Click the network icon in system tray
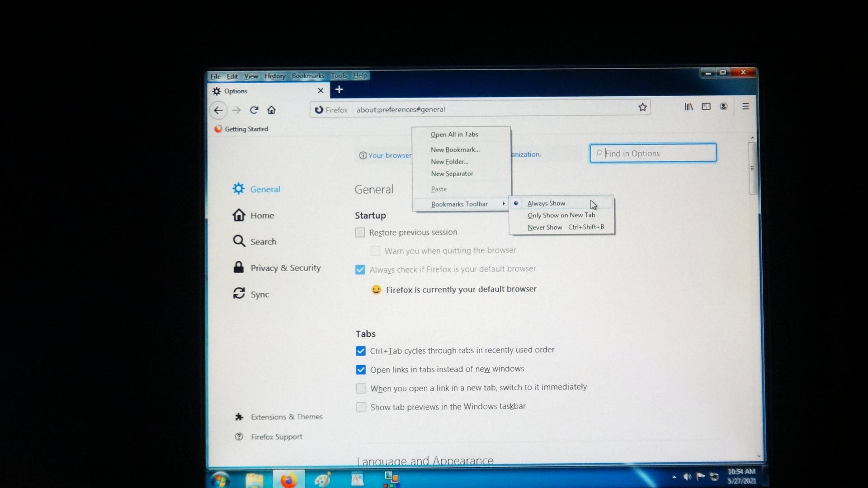Viewport: 868px width, 488px height. pyautogui.click(x=714, y=476)
